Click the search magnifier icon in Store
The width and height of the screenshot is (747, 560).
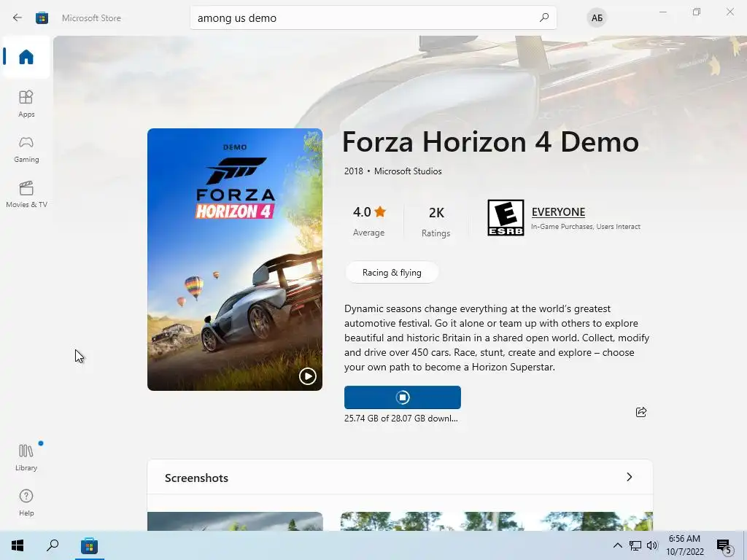click(544, 17)
